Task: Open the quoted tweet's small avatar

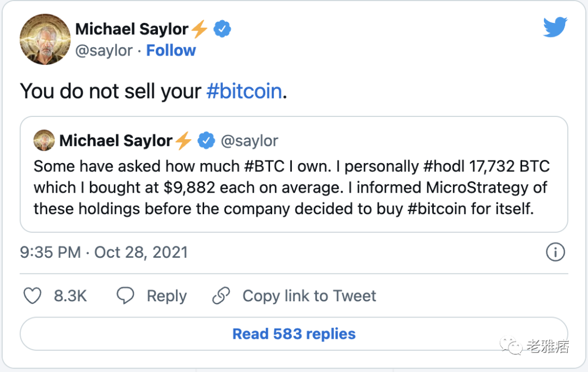Action: point(44,140)
